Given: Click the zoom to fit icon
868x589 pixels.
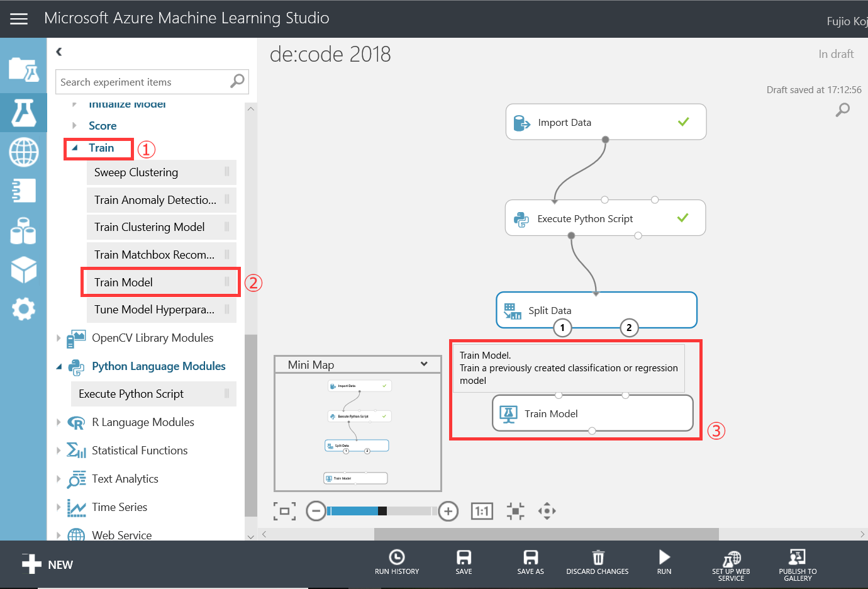Looking at the screenshot, I should click(284, 511).
